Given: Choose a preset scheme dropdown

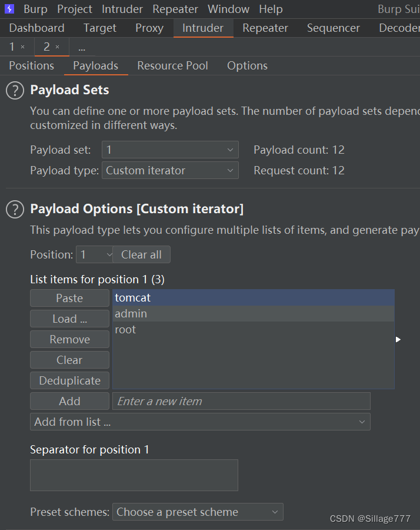Looking at the screenshot, I should point(198,512).
